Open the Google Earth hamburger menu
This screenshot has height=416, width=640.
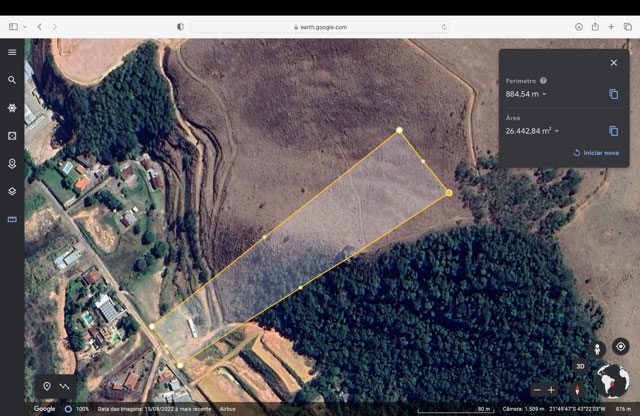[x=12, y=52]
